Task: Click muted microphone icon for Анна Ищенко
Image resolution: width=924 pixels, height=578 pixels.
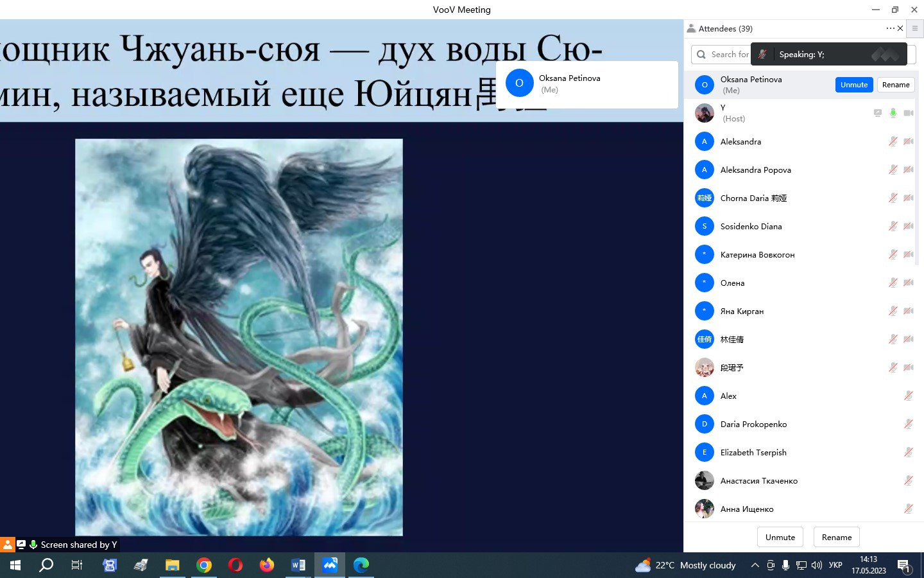Action: pyautogui.click(x=909, y=509)
